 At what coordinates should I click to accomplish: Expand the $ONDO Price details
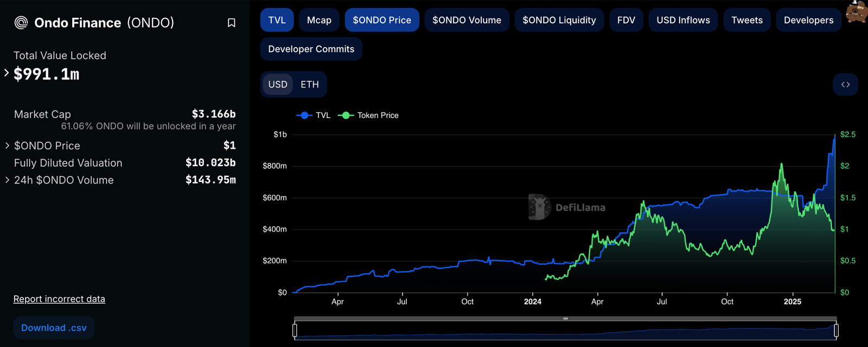pos(7,146)
